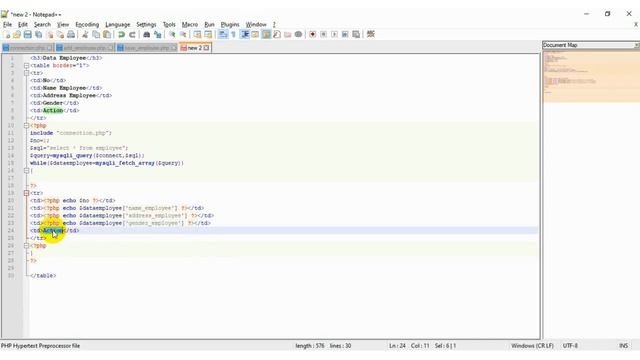Click the Print toolbar icon

(71, 35)
